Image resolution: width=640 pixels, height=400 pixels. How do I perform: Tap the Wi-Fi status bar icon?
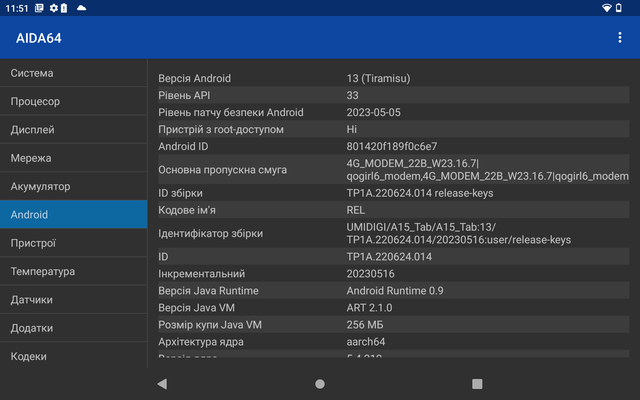click(607, 8)
